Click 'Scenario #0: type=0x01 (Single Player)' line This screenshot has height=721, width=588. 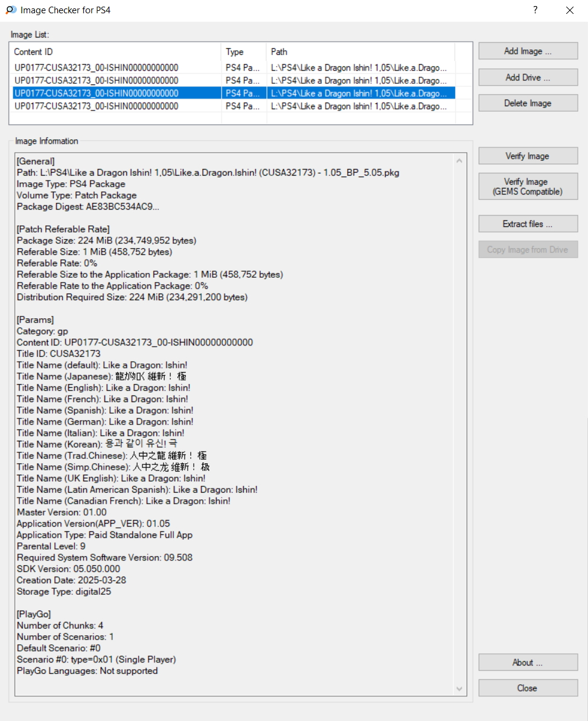click(x=97, y=660)
